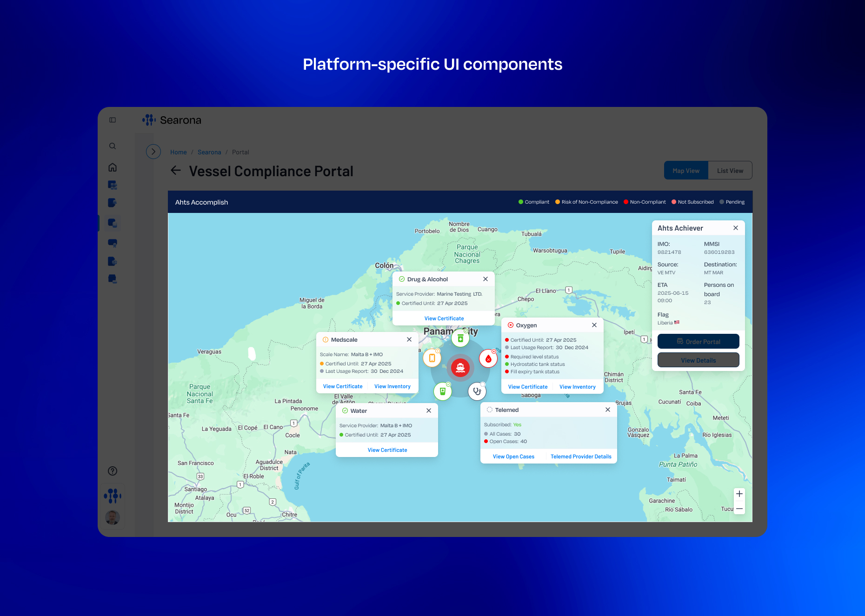
Task: Toggle the sidebar panel icon
Action: pyautogui.click(x=113, y=120)
